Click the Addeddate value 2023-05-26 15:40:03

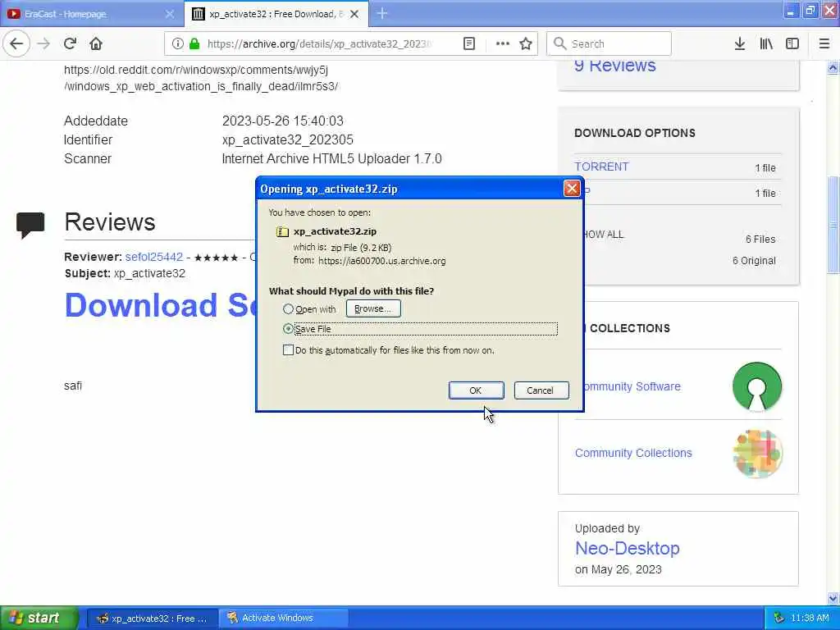pyautogui.click(x=283, y=121)
